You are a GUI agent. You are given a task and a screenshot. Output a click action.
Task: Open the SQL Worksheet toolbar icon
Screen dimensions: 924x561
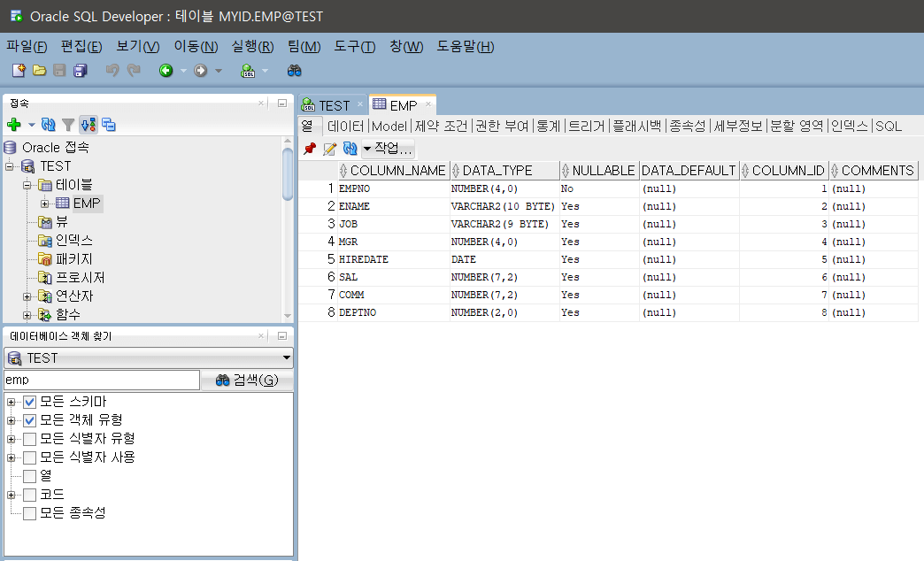coord(248,71)
